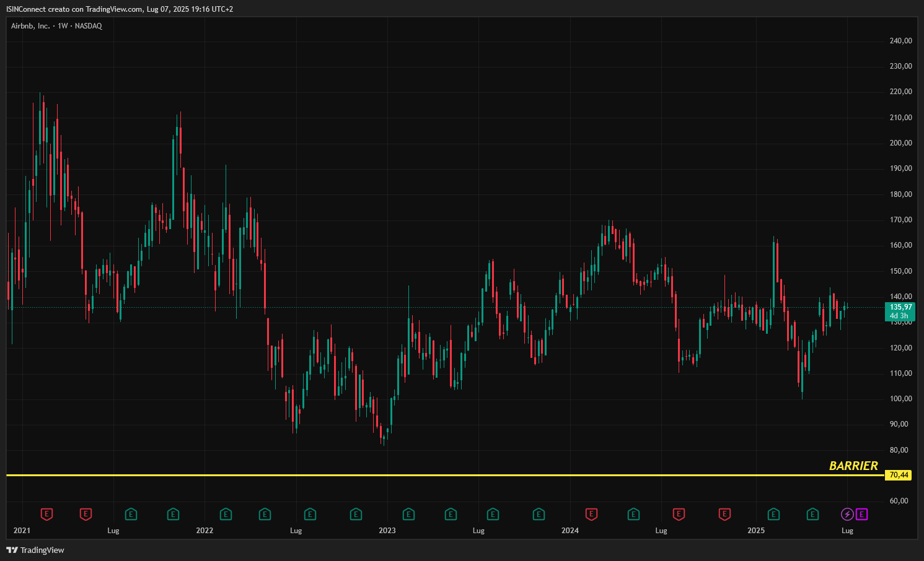Screen dimensions: 924x561
Task: Click the 90,00 price axis label
Action: [x=899, y=424]
